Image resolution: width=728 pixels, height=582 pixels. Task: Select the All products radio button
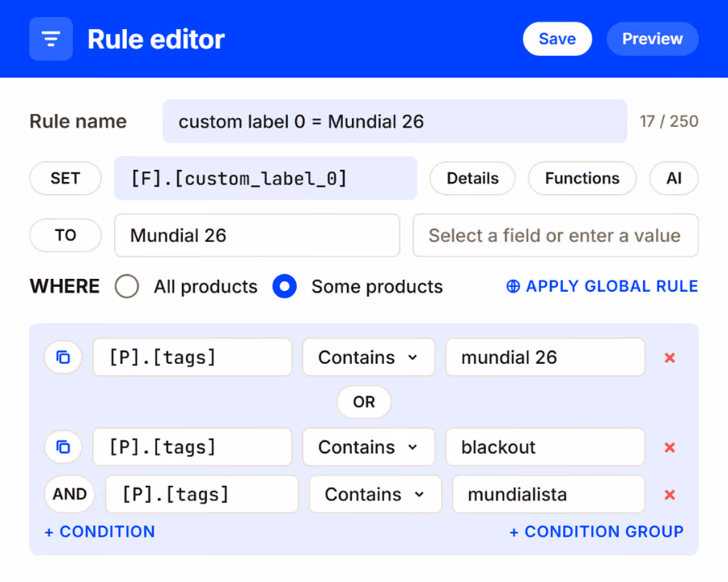(x=127, y=286)
